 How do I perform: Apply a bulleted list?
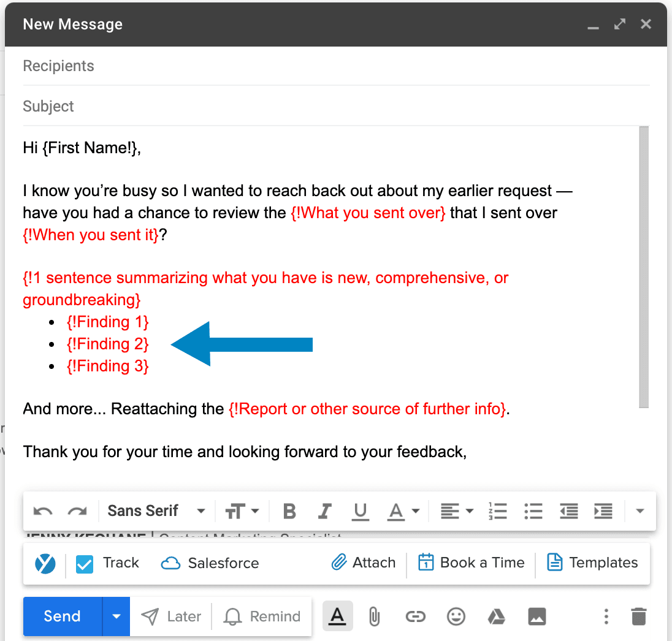(533, 510)
